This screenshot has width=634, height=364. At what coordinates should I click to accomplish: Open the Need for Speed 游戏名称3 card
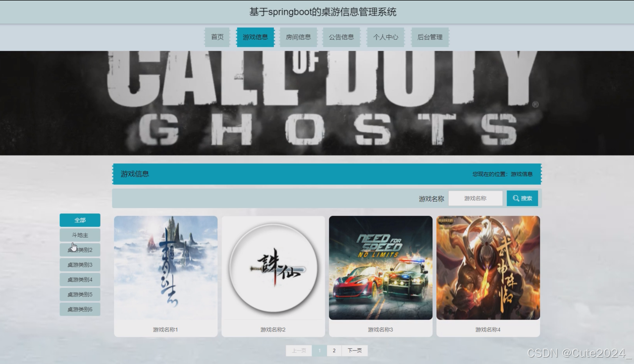380,267
